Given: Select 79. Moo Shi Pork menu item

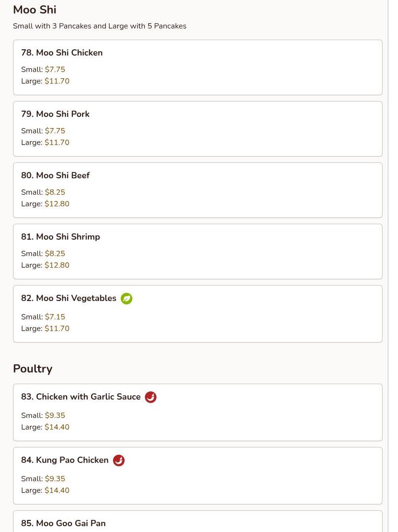Looking at the screenshot, I should pos(55,114).
